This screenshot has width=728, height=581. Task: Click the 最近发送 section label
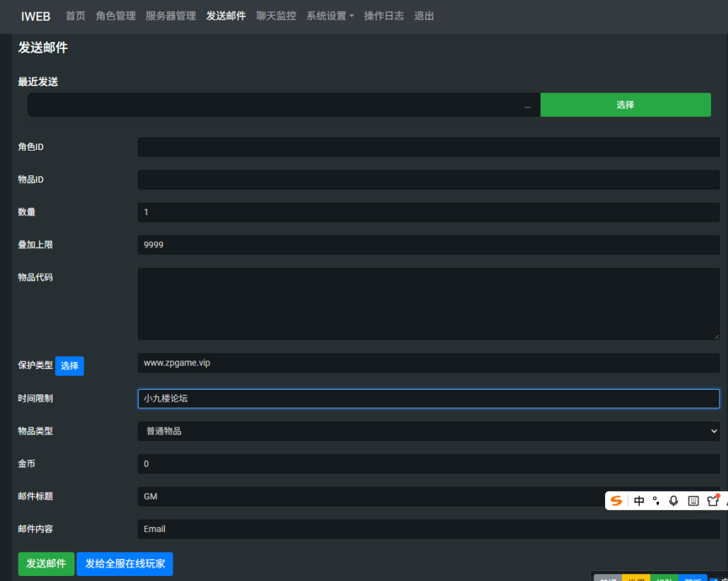tap(38, 82)
